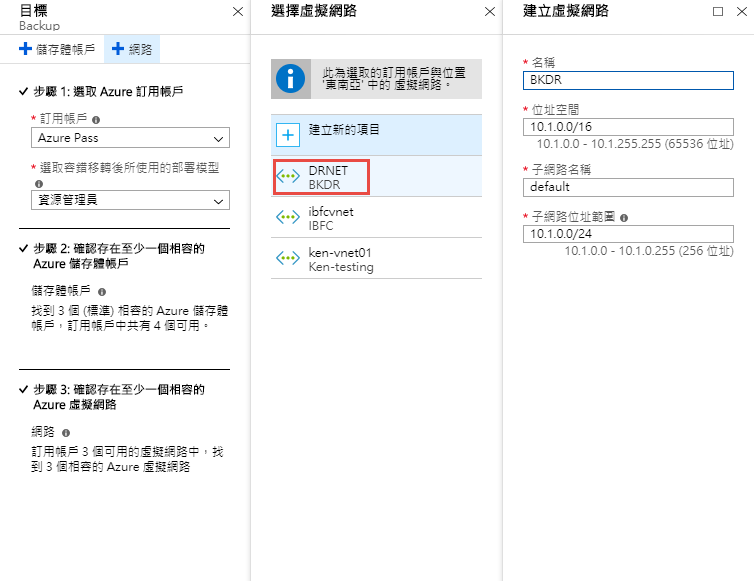This screenshot has width=754, height=581.
Task: Click the 儲存體帳戶 toolbar button
Action: (x=57, y=49)
